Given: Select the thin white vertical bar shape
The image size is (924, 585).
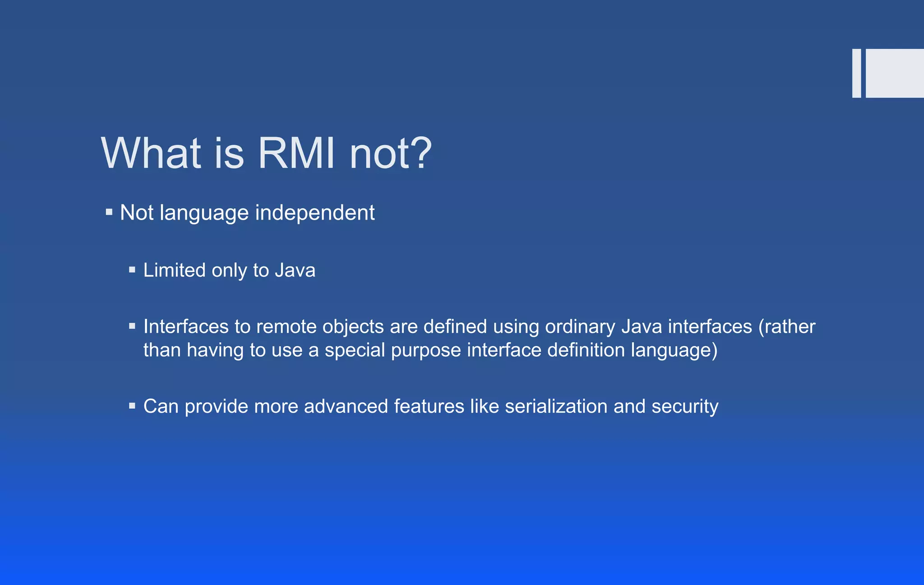Looking at the screenshot, I should (856, 73).
